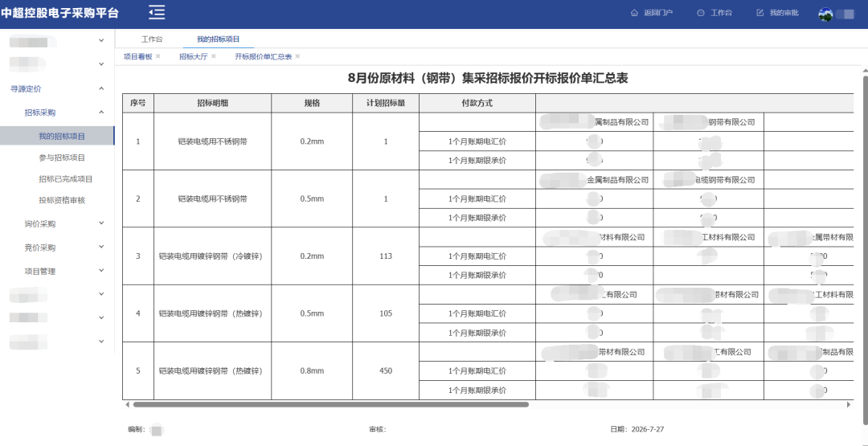Viewport: 868px width, 446px height.
Task: Close the 开标报价单汇总表 tab
Action: pyautogui.click(x=297, y=56)
